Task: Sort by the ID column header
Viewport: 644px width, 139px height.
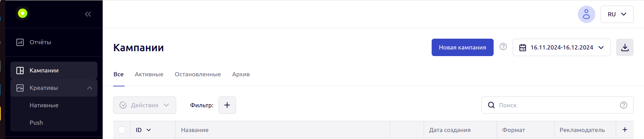Action: coord(143,130)
